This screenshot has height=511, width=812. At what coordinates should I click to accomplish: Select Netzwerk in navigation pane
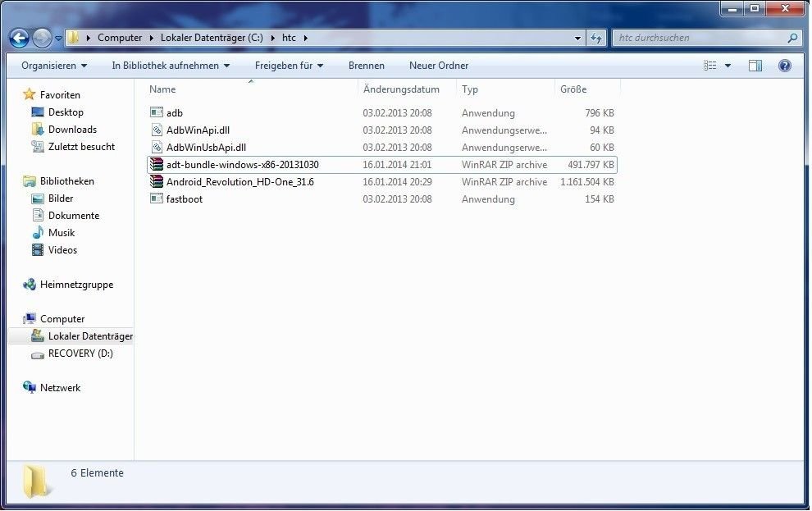point(60,388)
